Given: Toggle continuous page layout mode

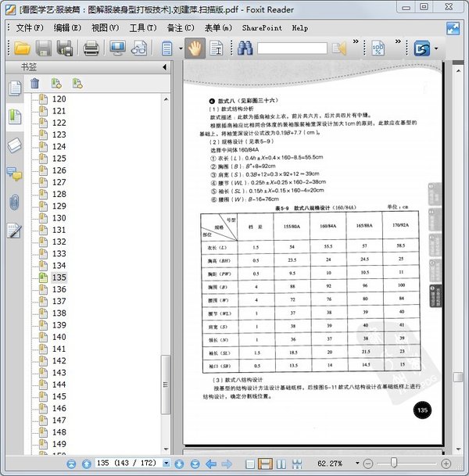Looking at the screenshot, I should pos(267,463).
